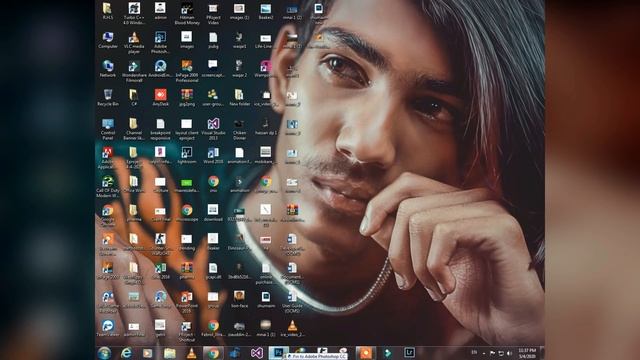Open the Project Video desktop file
640x360 pixels.
coord(213,14)
